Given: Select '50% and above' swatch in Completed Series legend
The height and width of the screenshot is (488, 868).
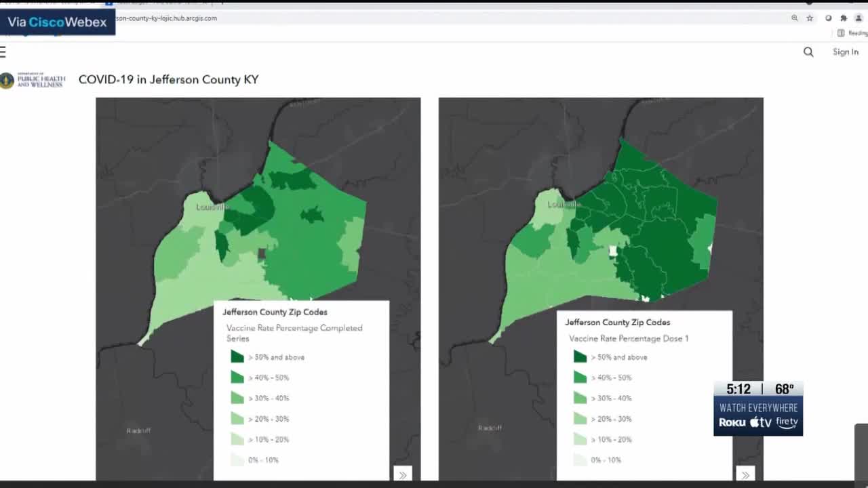Looking at the screenshot, I should tap(237, 357).
